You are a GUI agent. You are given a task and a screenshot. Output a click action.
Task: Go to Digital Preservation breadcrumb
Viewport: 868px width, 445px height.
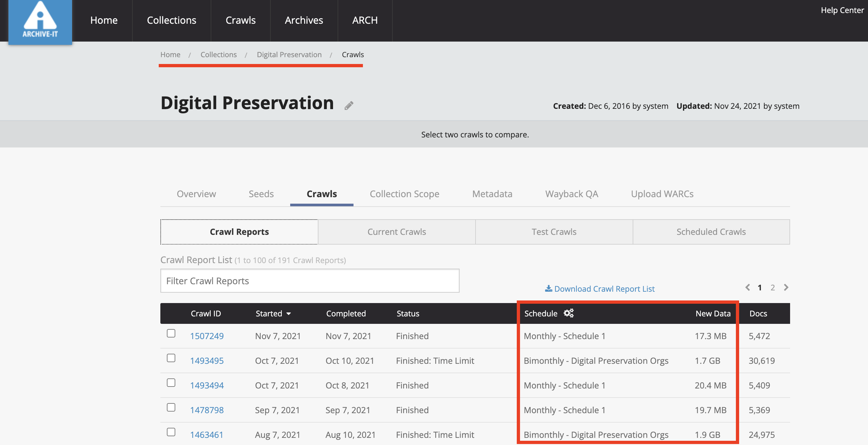click(289, 55)
